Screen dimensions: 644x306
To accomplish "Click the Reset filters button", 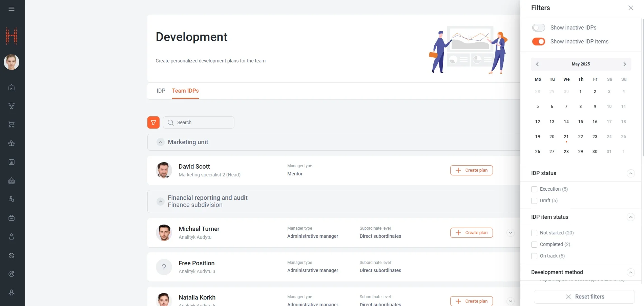I will pyautogui.click(x=584, y=297).
